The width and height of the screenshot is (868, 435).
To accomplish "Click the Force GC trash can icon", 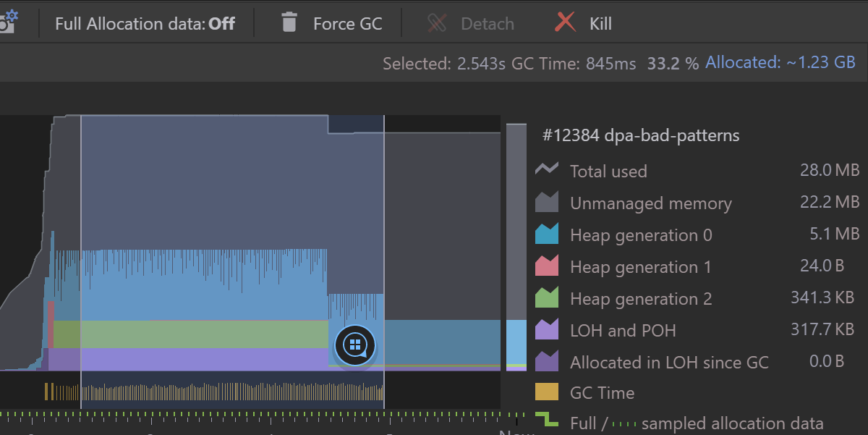I will click(x=289, y=22).
